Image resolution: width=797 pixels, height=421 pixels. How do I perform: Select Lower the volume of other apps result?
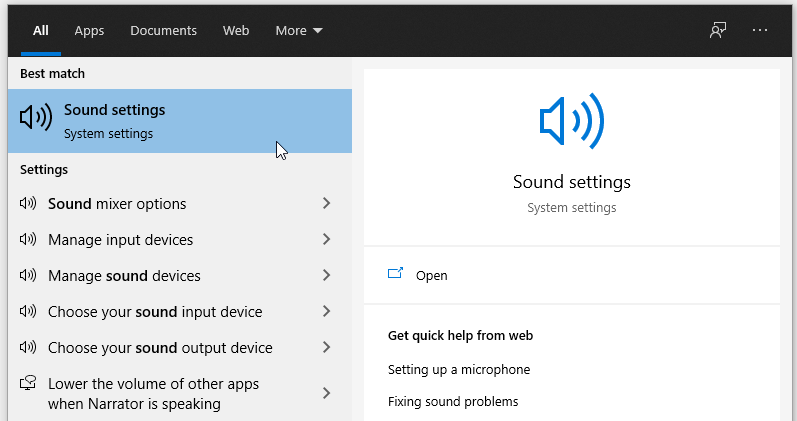(x=180, y=394)
